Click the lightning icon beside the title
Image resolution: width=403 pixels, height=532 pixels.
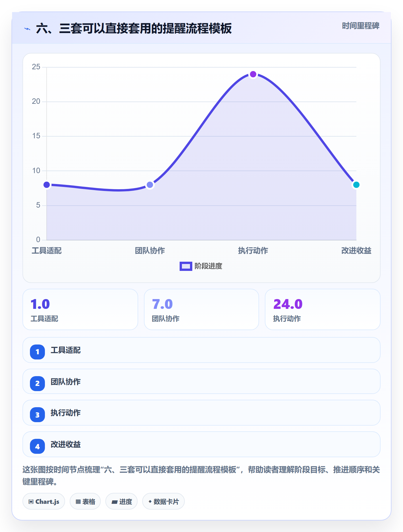click(27, 29)
